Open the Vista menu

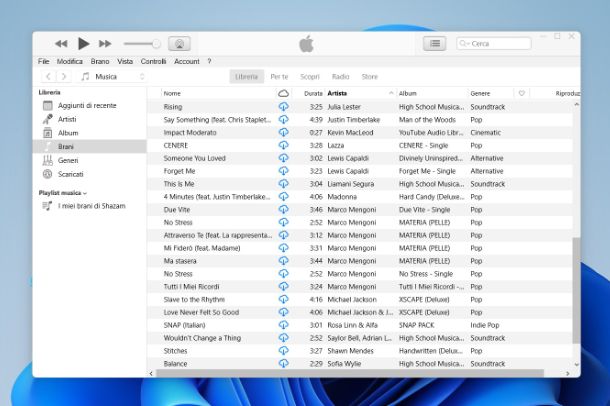pos(125,61)
